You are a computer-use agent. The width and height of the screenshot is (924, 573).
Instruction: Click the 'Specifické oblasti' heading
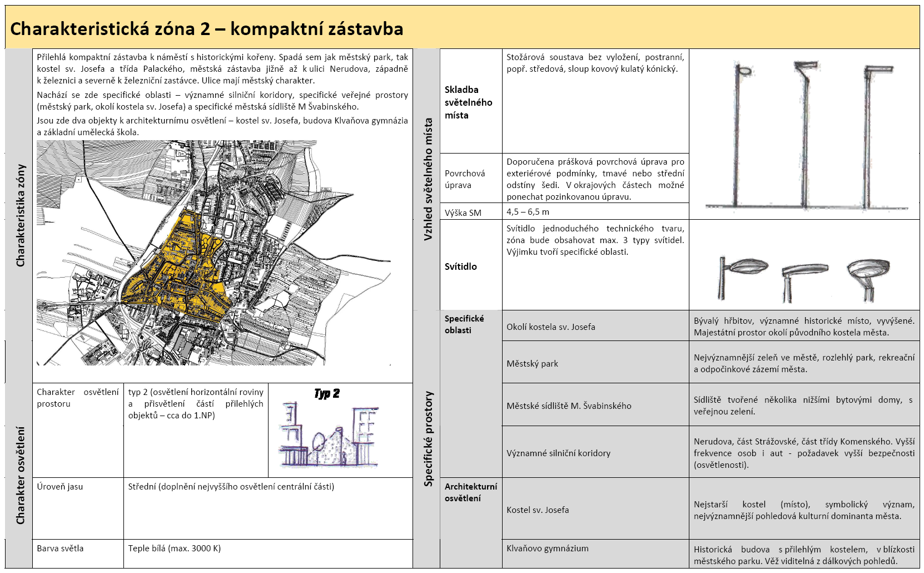tap(464, 324)
